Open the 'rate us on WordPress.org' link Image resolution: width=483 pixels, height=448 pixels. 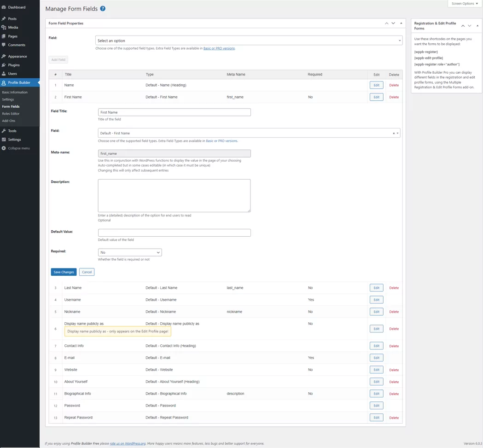(x=128, y=443)
